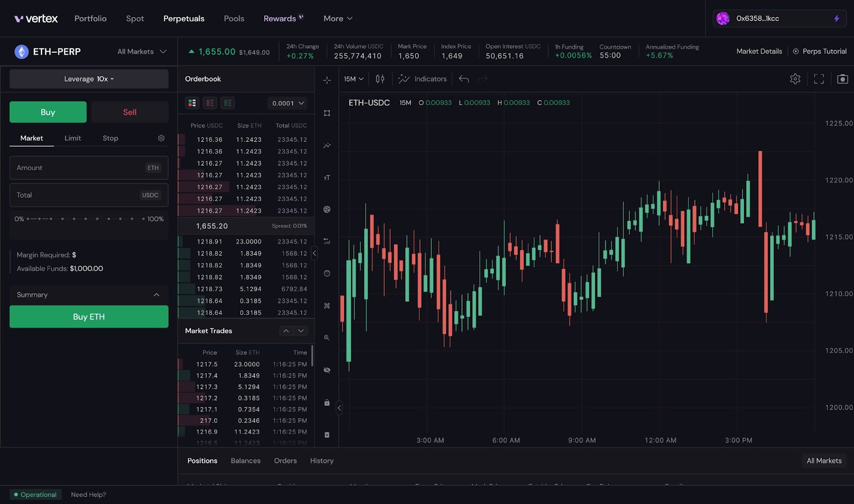This screenshot has width=854, height=504.
Task: Select the chart zoom-in tool
Action: (327, 338)
